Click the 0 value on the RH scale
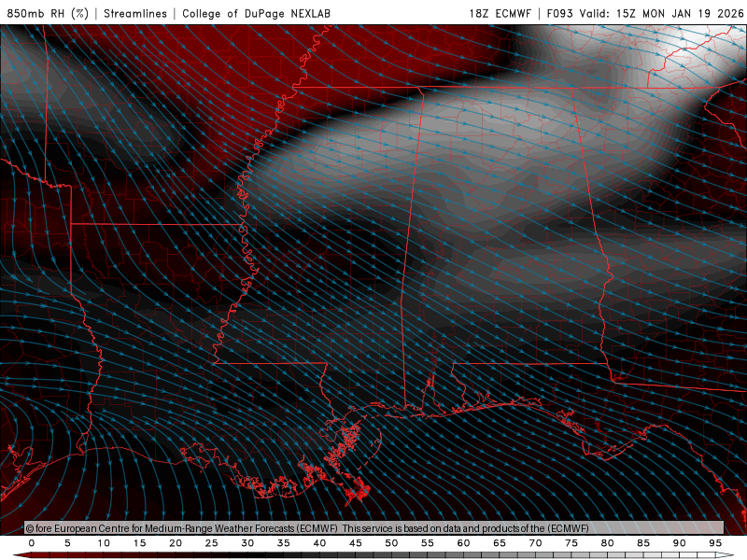747x560 pixels. tap(32, 543)
